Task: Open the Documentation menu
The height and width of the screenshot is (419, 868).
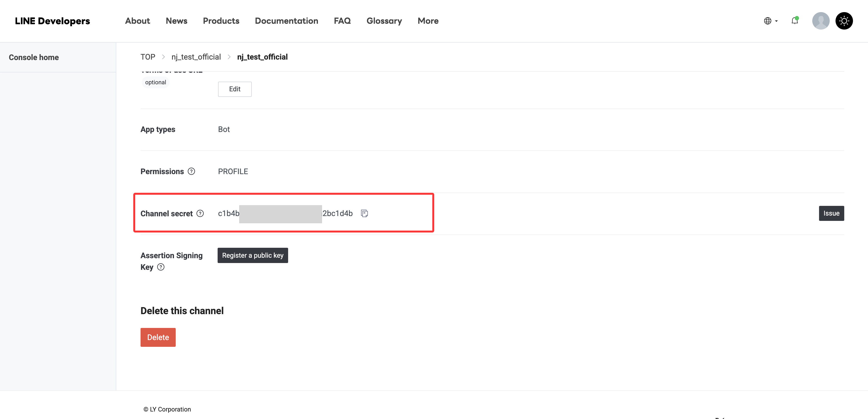Action: coord(286,21)
